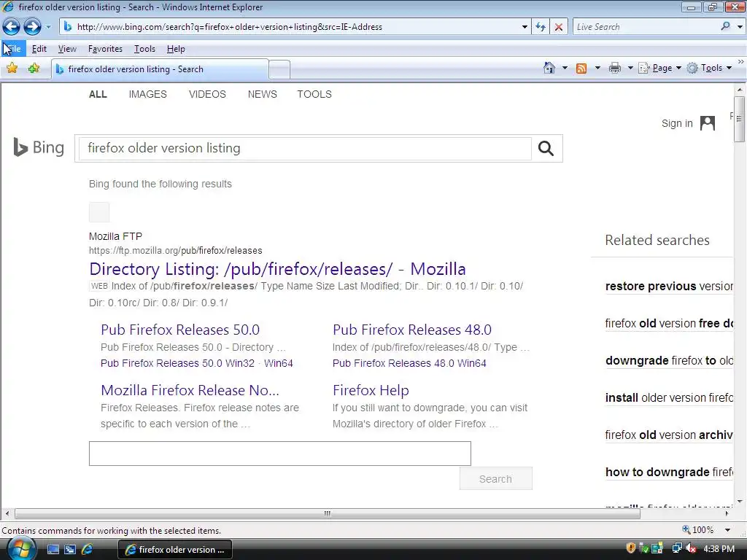The image size is (747, 560).
Task: Click the red Stop loading icon
Action: [x=558, y=27]
